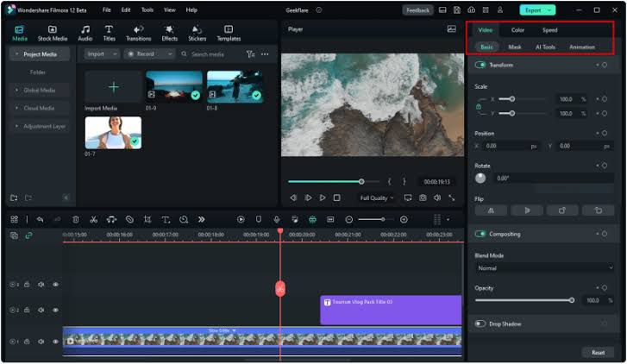Select the 01-7 media thumbnail
Screen dimensions: 627x364
pos(113,133)
